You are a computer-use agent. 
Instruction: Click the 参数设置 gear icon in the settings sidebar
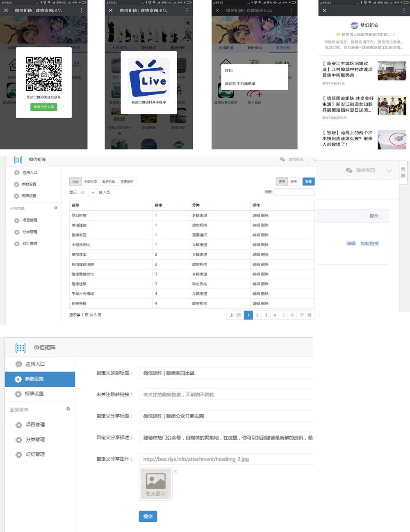coord(18,379)
